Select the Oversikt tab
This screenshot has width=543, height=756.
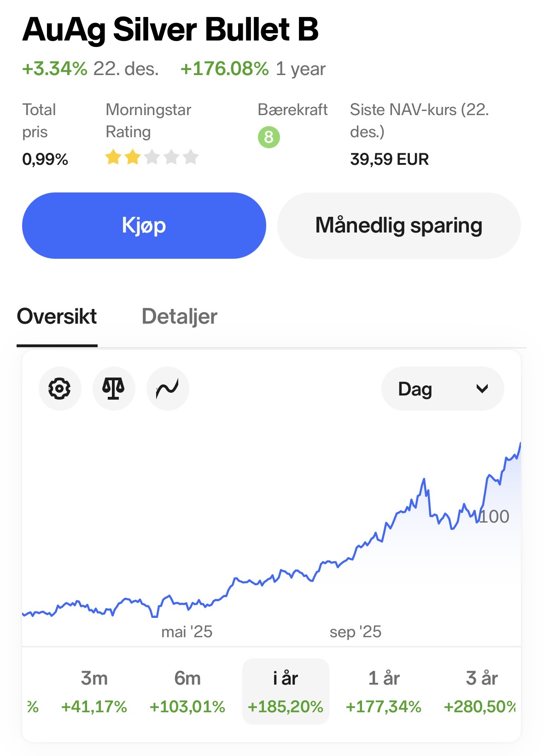pos(57,317)
